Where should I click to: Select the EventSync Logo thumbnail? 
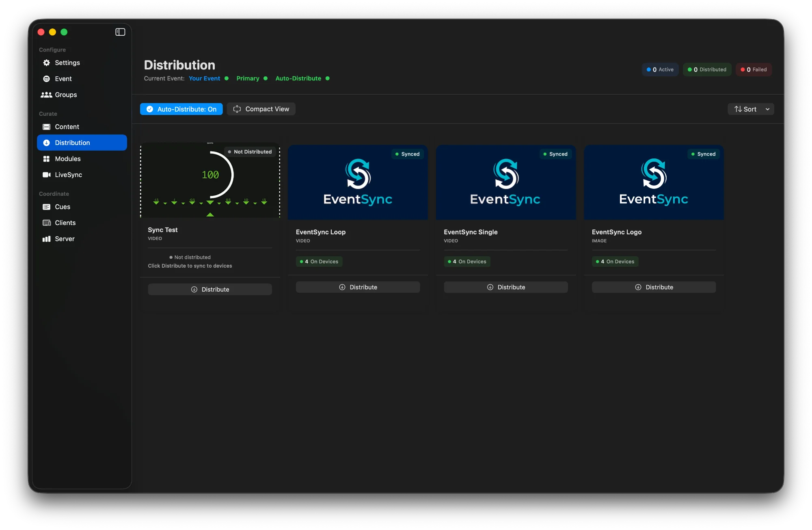(654, 182)
